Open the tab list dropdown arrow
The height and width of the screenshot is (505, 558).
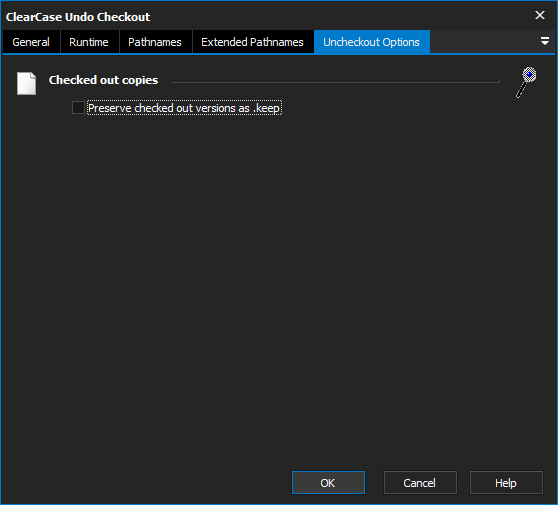click(544, 41)
